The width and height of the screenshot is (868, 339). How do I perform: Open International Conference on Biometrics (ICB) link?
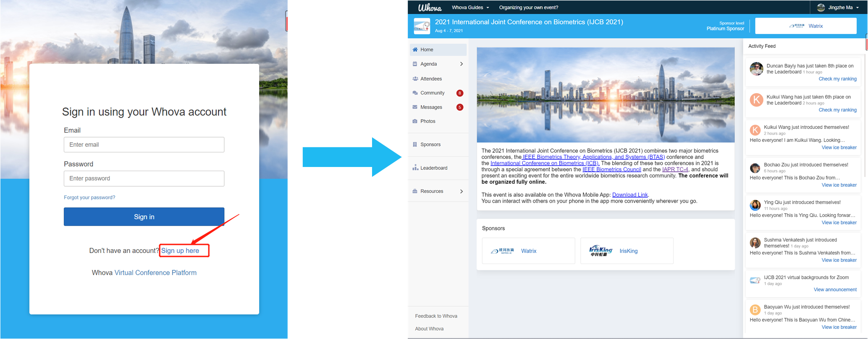point(545,163)
